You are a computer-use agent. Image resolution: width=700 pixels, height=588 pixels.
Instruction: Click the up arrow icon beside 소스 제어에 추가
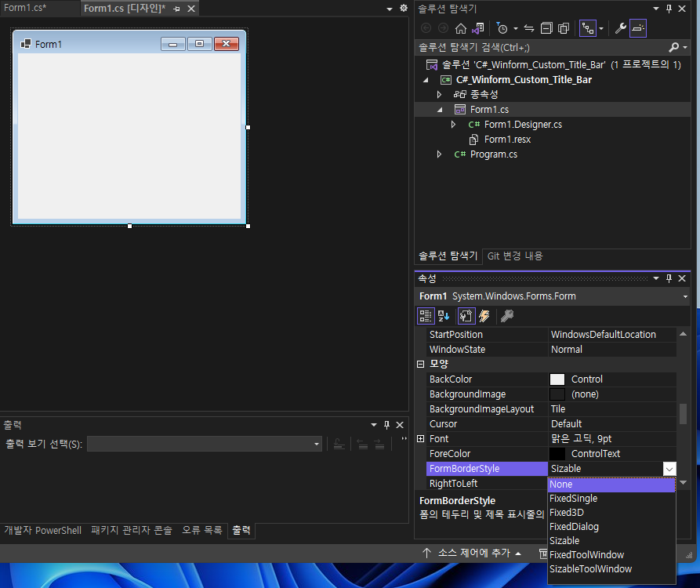[426, 554]
